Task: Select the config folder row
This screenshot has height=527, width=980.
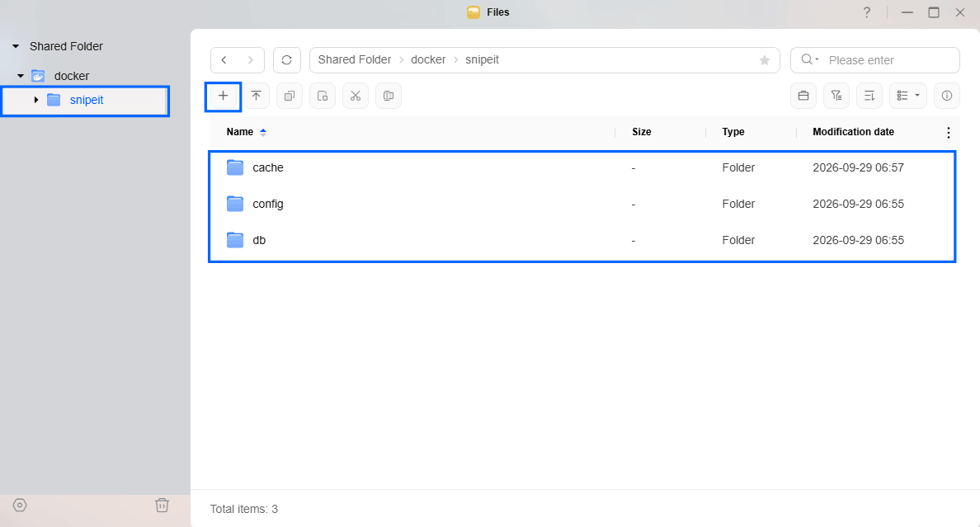Action: 582,204
